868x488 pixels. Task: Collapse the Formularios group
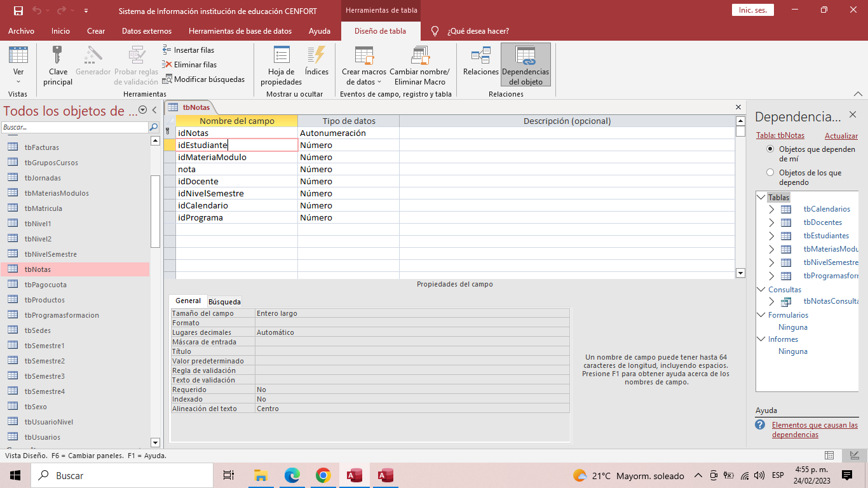tap(761, 315)
